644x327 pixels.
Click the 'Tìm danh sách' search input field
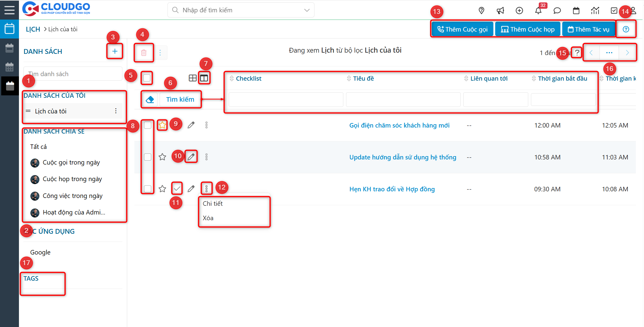pyautogui.click(x=73, y=73)
